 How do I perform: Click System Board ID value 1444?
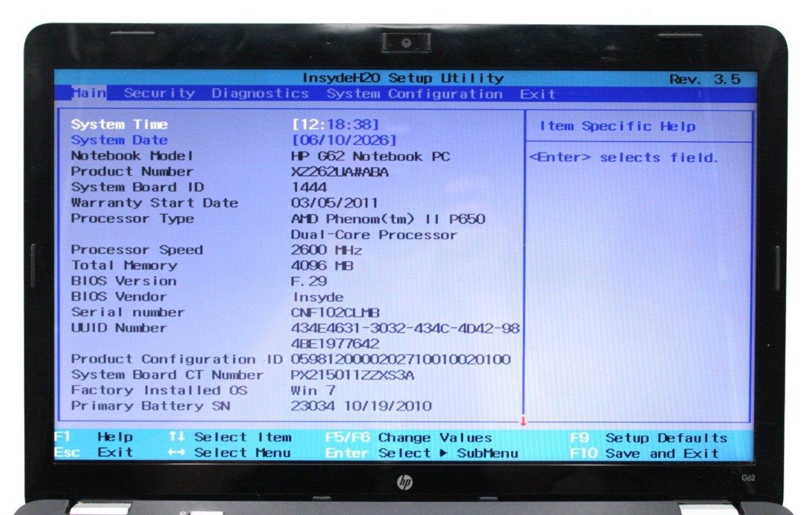309,187
